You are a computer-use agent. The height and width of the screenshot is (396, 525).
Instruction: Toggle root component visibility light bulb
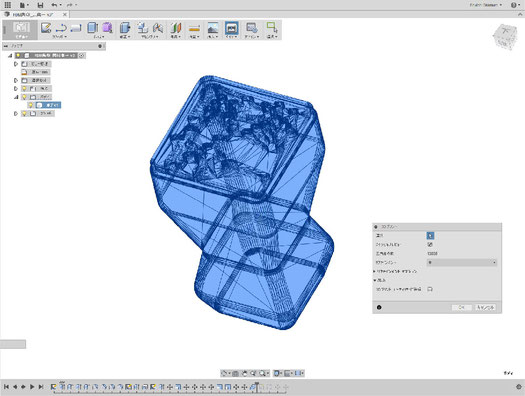[18, 55]
